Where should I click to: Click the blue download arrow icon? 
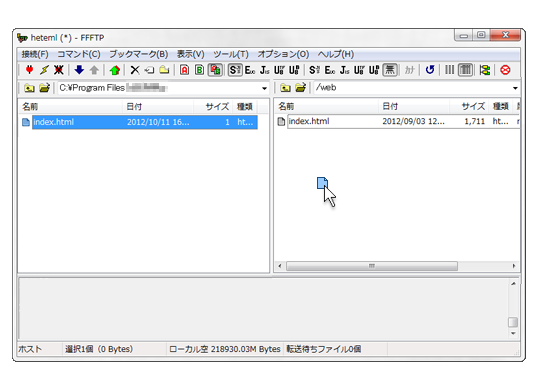[79, 70]
